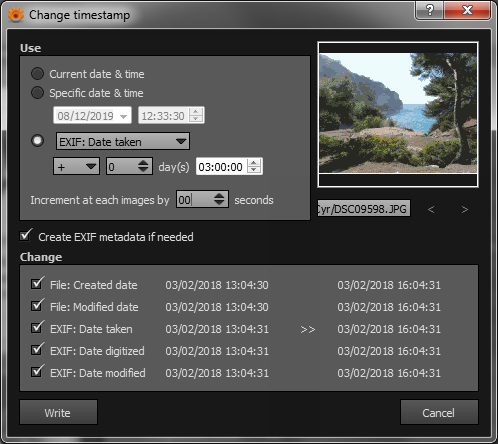Click the Write button

[58, 413]
